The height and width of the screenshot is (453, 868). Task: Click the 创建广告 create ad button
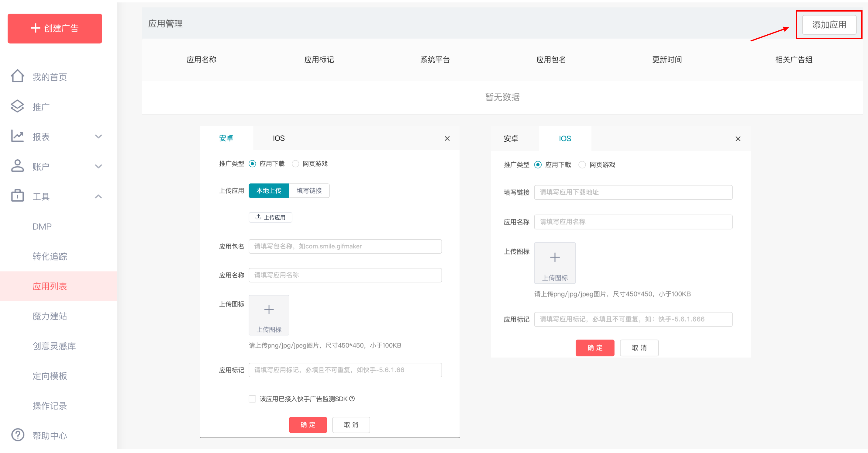[55, 28]
